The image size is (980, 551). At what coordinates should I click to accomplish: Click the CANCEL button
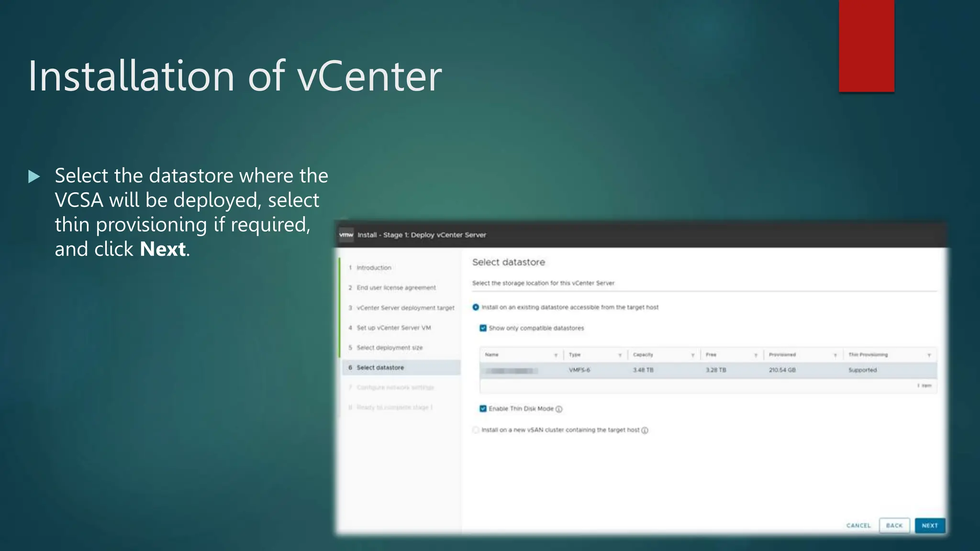[858, 526]
